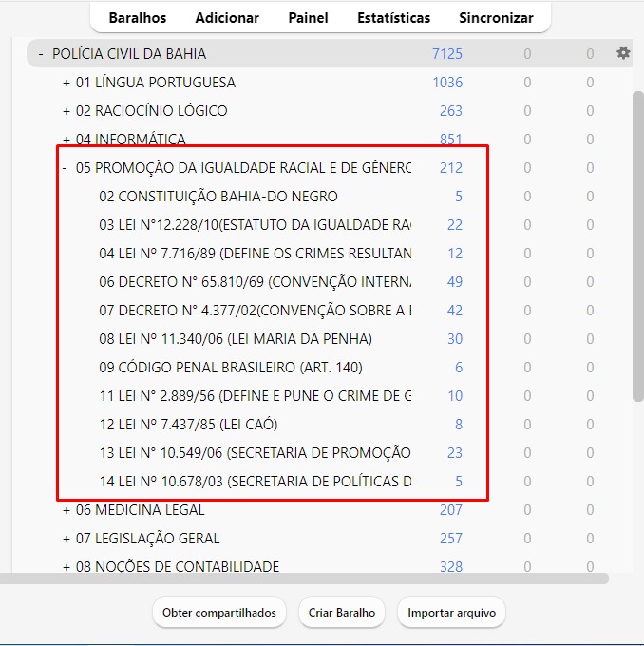Expand the 02 RACIOCÍNIO LÓGICO deck
The width and height of the screenshot is (644, 646).
66,111
